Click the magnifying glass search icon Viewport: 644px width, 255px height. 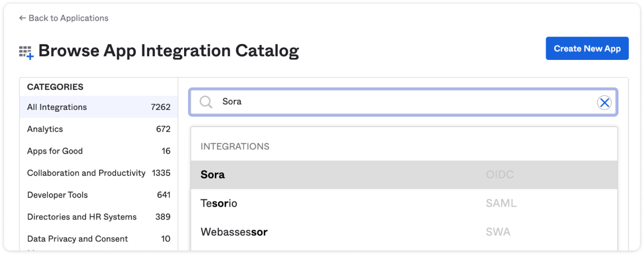pyautogui.click(x=206, y=102)
